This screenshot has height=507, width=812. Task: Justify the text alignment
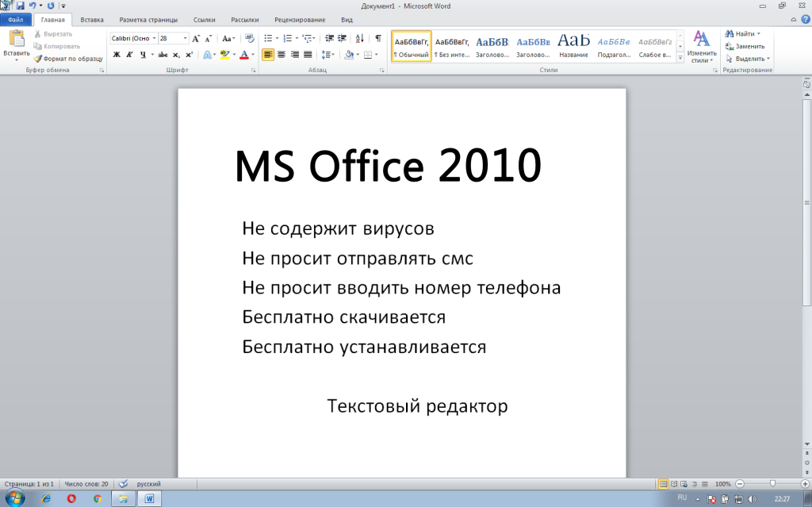click(x=308, y=55)
